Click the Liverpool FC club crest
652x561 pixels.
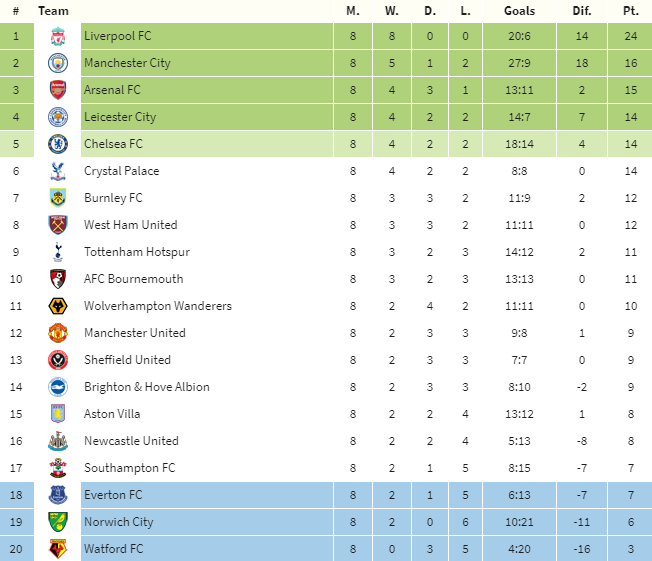[58, 36]
